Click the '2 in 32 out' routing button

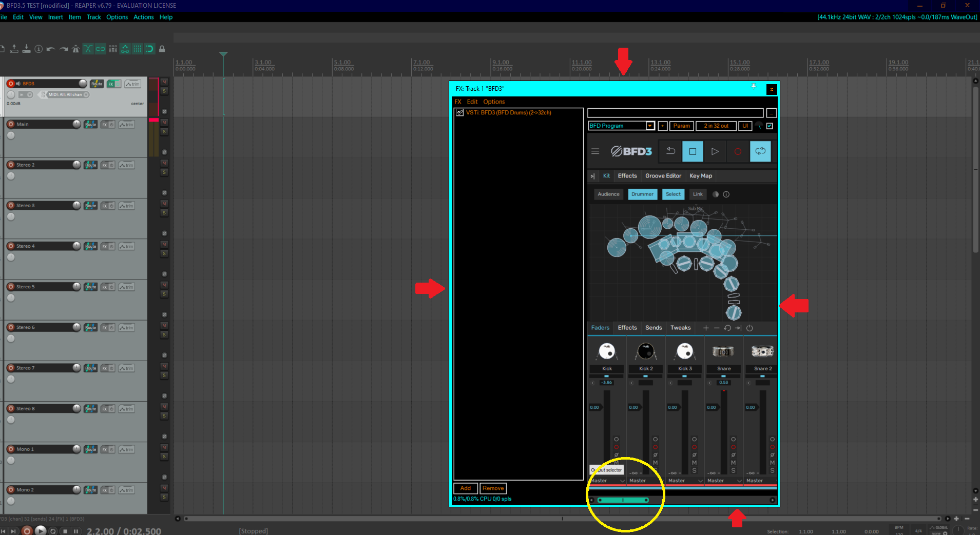tap(716, 126)
